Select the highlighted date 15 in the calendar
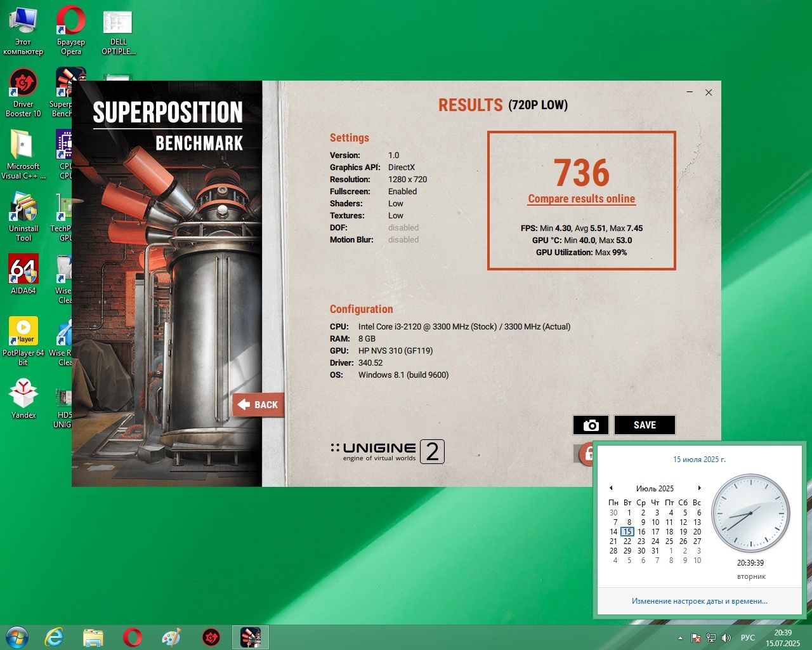 coord(627,532)
